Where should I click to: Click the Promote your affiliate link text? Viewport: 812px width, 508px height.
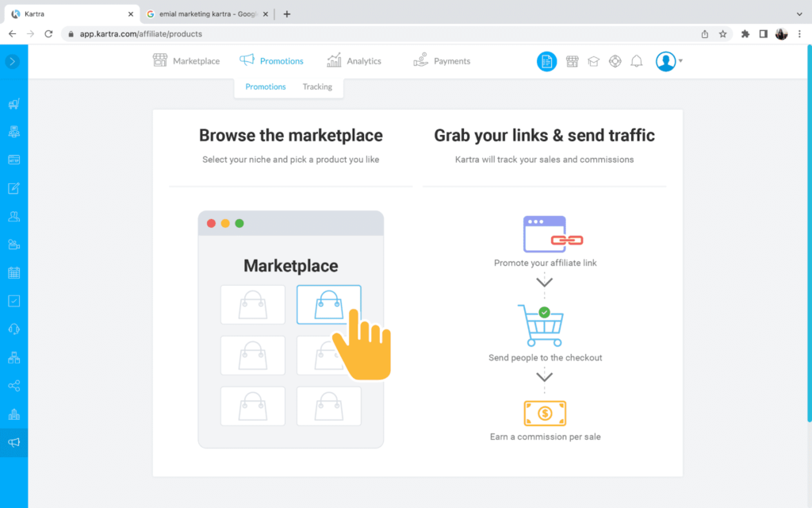545,263
